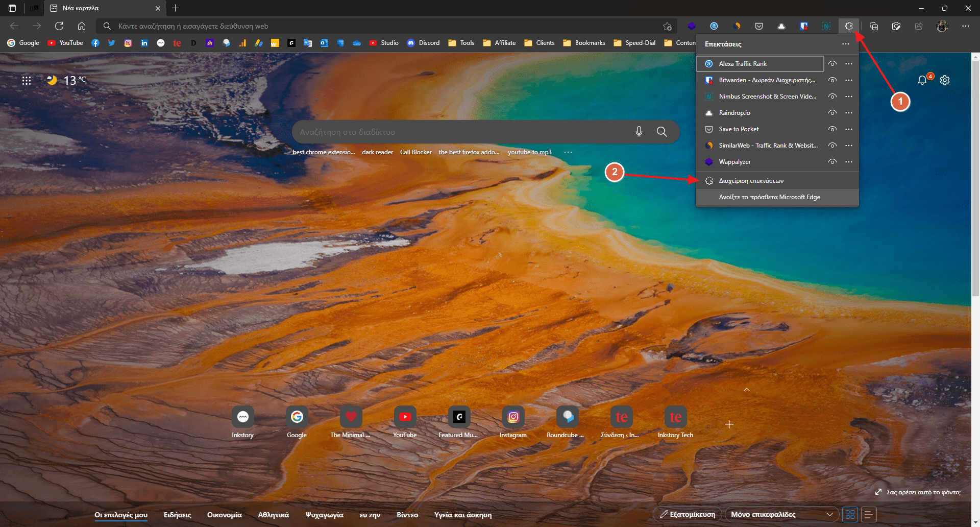
Task: Click the Home button in toolbar
Action: (82, 26)
